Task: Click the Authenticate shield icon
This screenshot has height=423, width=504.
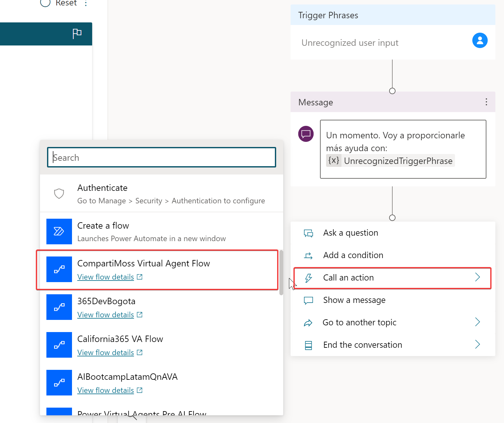Action: pos(59,193)
